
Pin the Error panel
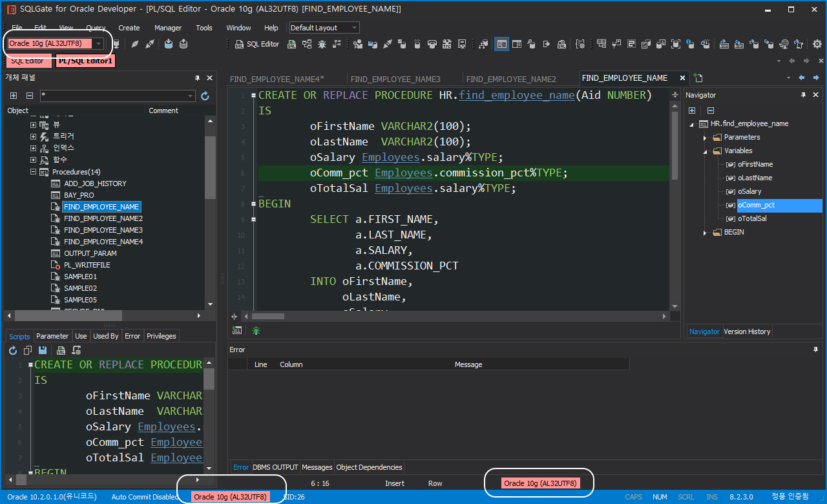coord(817,350)
